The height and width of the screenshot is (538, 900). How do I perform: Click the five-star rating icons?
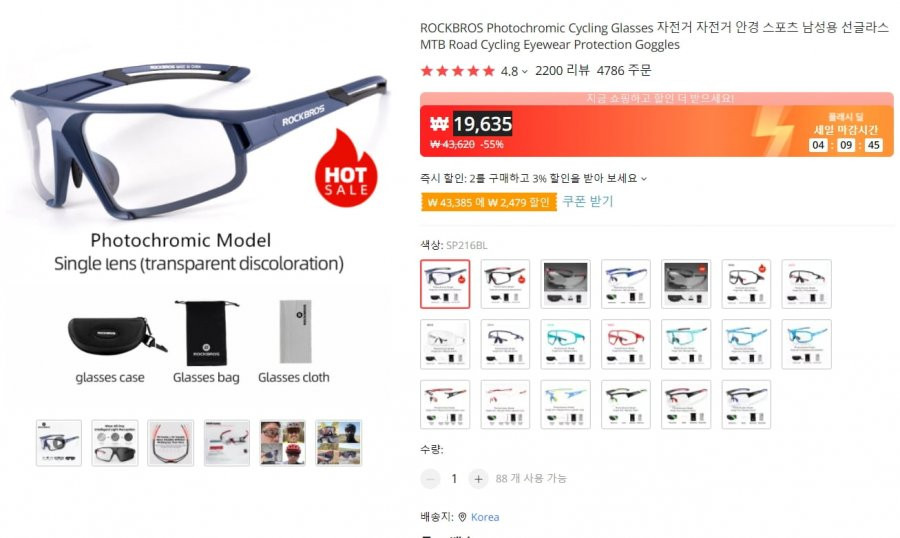tap(457, 71)
